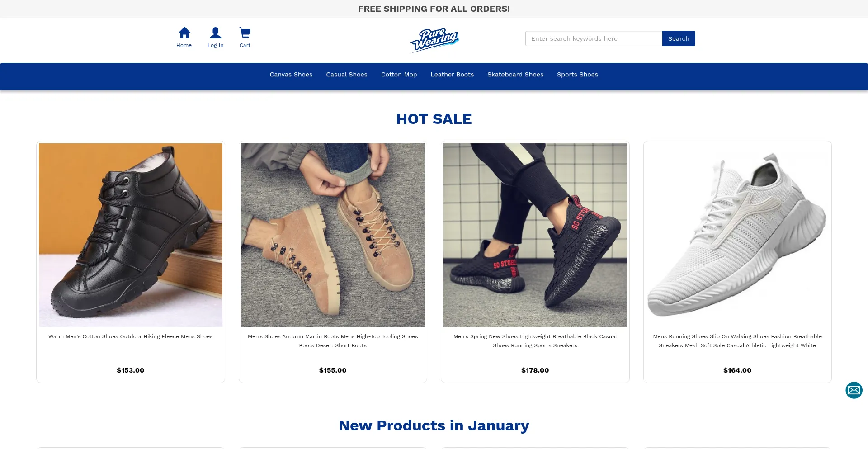Screen dimensions: 868x449
Task: Open the Log In account icon
Action: [x=215, y=37]
